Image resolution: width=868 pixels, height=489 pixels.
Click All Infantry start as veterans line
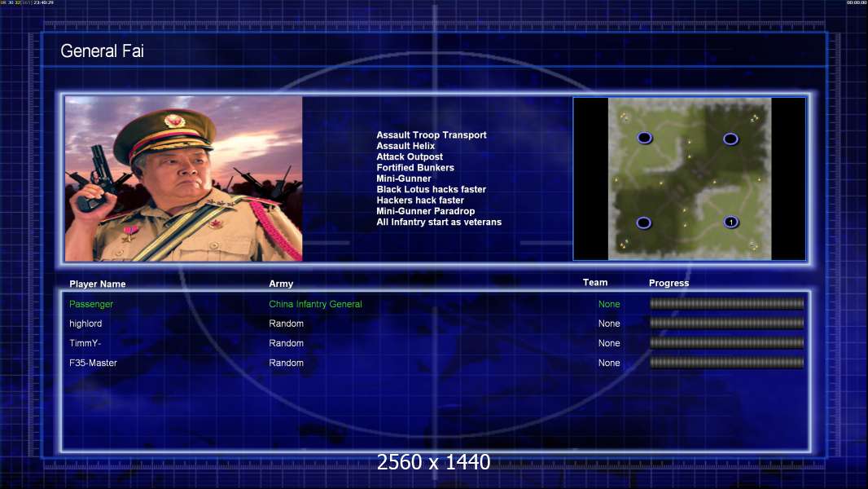(439, 222)
